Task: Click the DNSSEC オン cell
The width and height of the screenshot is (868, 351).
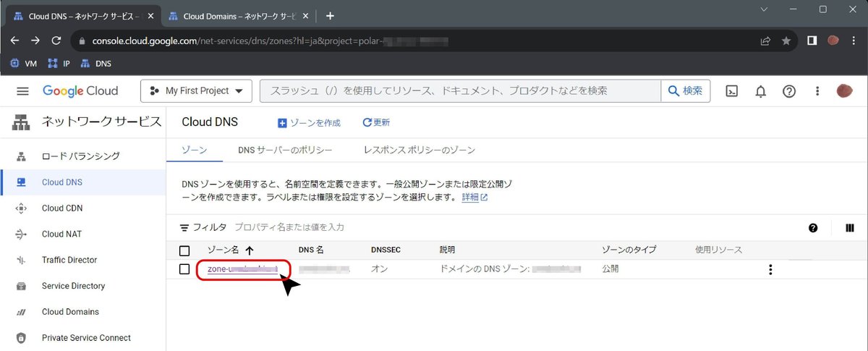Action: pos(380,269)
